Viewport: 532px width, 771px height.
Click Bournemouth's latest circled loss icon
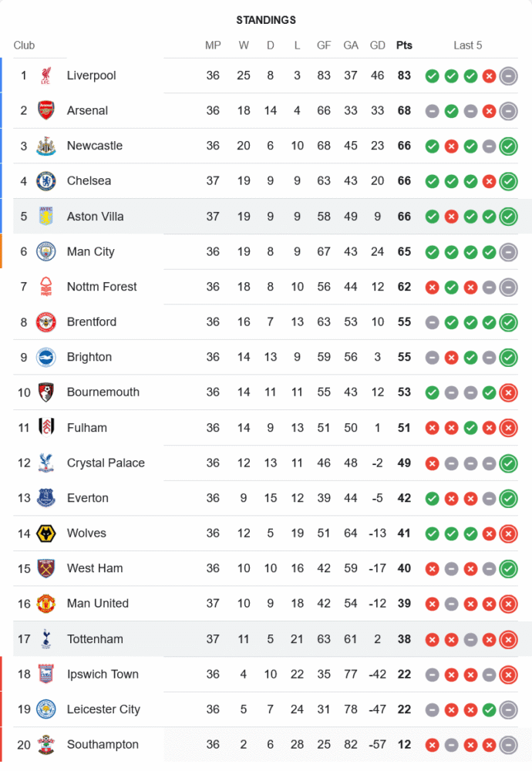508,392
